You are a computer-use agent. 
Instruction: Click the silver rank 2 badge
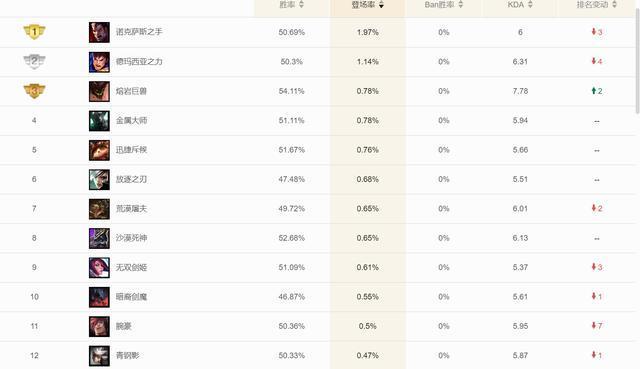(34, 61)
